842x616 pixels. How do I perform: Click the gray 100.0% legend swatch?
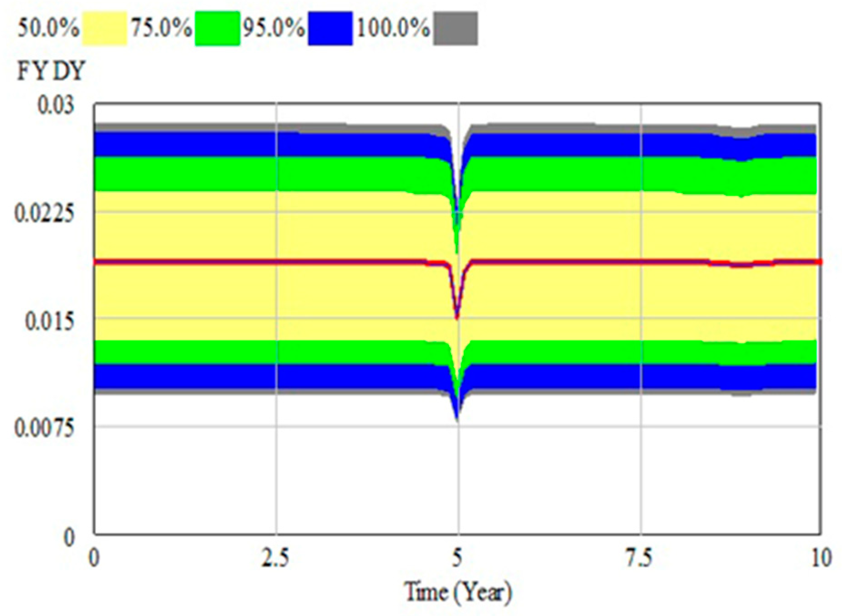pyautogui.click(x=455, y=29)
